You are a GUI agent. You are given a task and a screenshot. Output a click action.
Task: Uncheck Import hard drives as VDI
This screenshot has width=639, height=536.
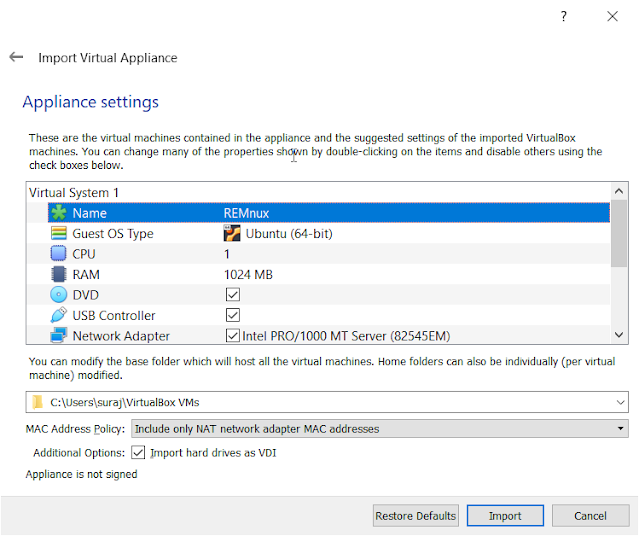click(x=139, y=453)
